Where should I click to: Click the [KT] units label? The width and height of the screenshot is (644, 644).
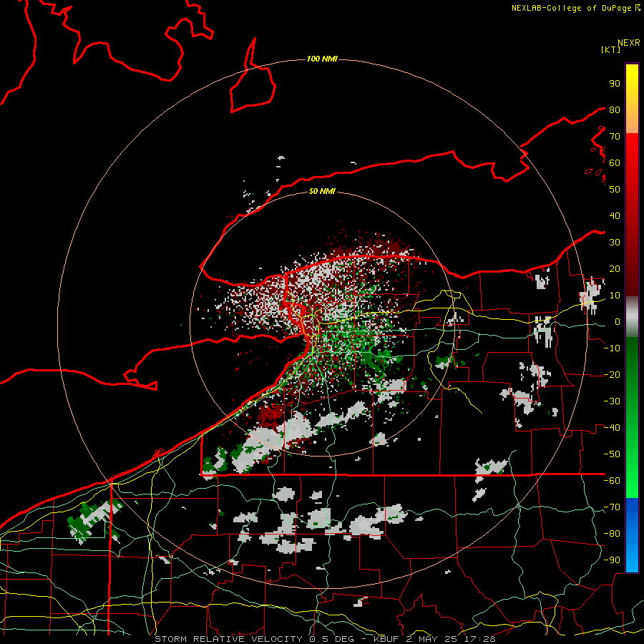click(x=611, y=49)
